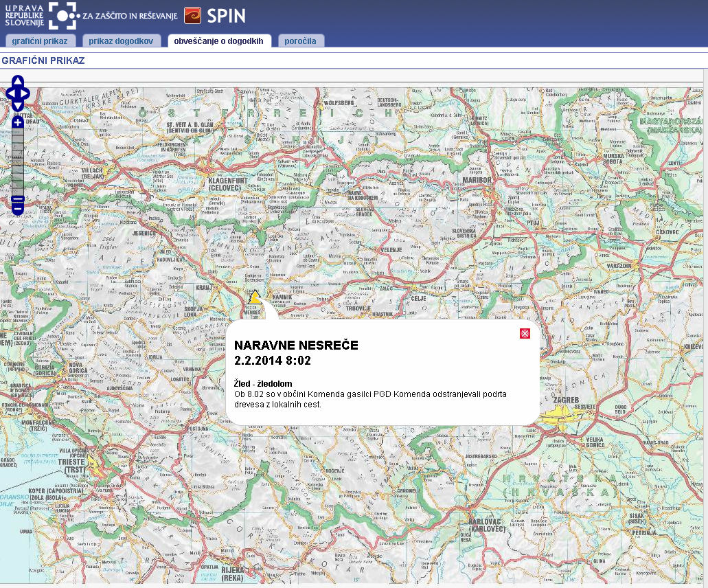
Task: Click the MARIBOR label on the map
Action: [x=477, y=180]
